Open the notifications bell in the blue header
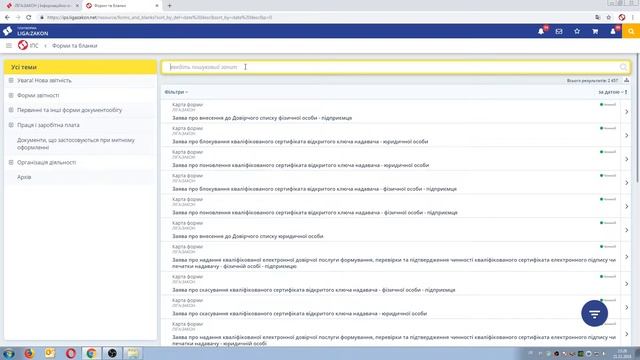The image size is (640, 360). click(x=541, y=31)
